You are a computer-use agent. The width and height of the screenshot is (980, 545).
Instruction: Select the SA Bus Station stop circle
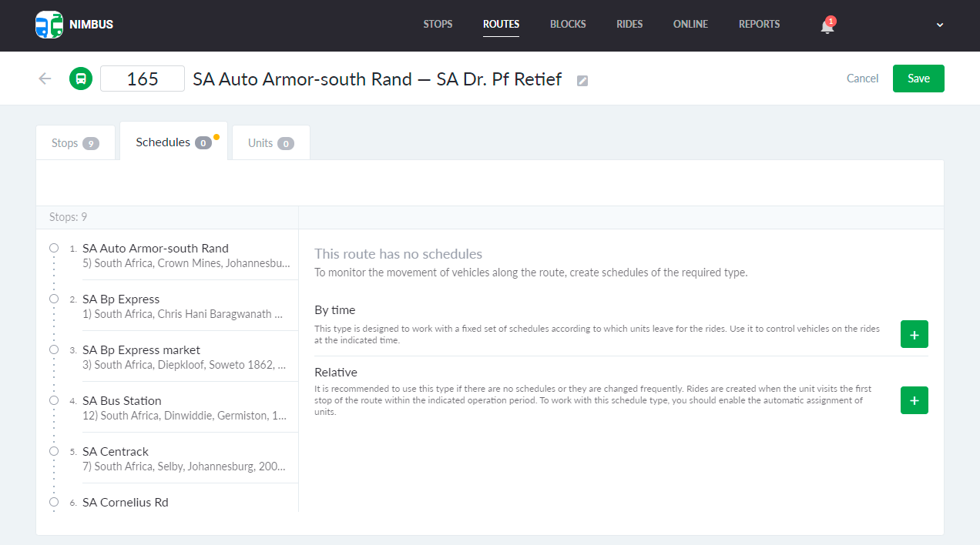54,400
